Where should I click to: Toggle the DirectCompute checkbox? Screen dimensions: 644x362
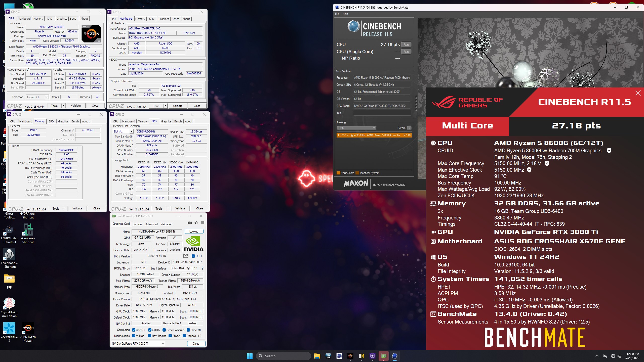pos(164,330)
